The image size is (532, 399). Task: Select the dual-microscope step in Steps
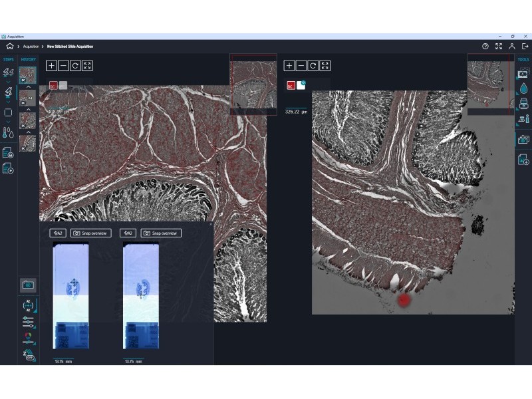[x=8, y=72]
